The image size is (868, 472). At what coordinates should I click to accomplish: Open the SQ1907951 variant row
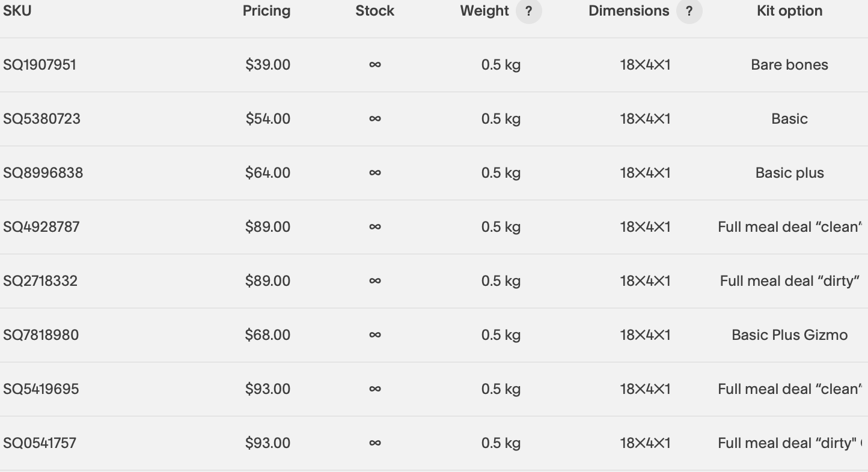pos(434,65)
